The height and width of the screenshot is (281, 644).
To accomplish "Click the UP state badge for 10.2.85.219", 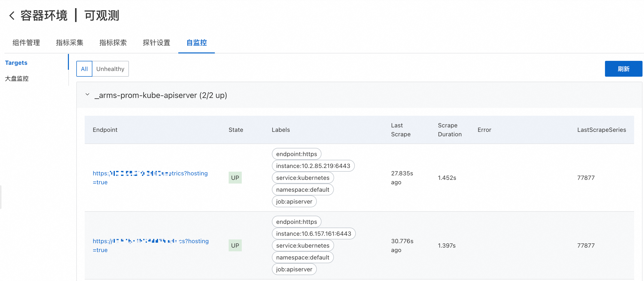I will 235,178.
